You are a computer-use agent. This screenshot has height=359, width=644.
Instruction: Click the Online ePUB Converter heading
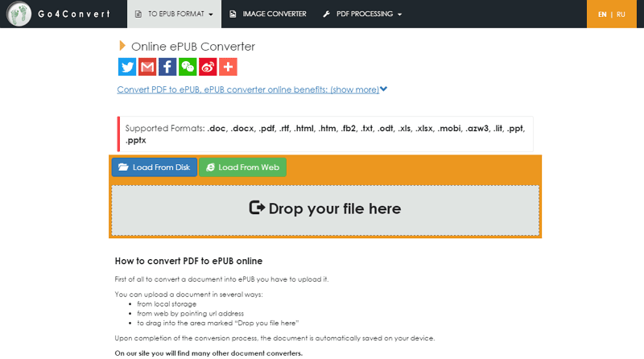click(x=193, y=47)
